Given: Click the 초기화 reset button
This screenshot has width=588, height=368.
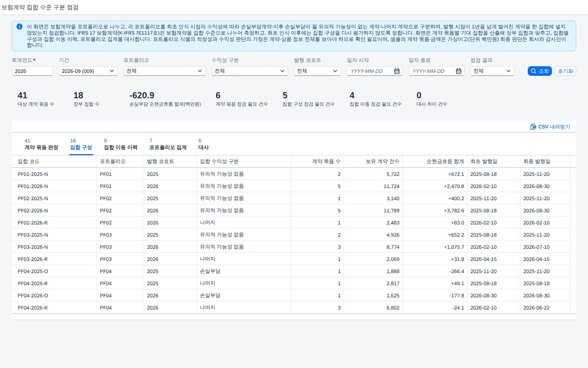Looking at the screenshot, I should coord(565,71).
